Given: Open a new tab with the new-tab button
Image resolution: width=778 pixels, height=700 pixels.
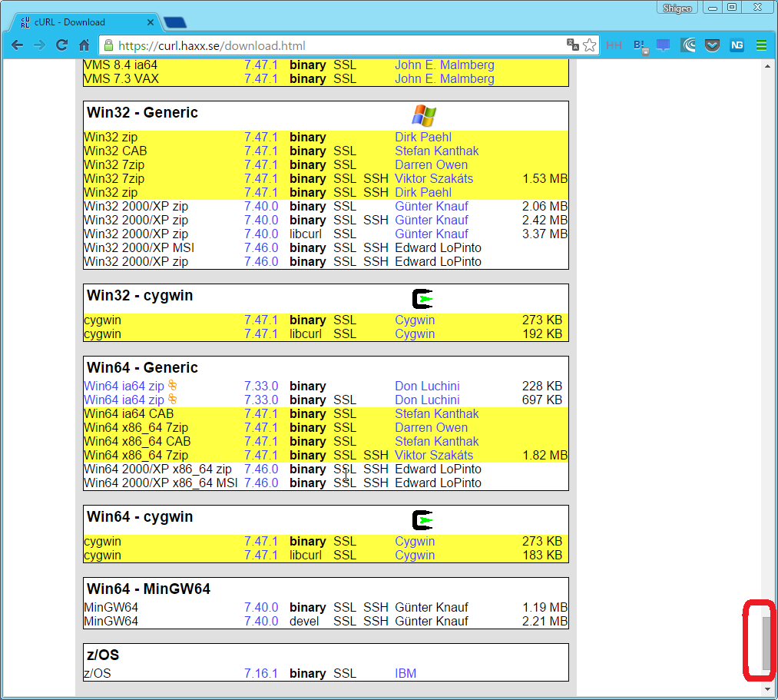Looking at the screenshot, I should pos(174,22).
